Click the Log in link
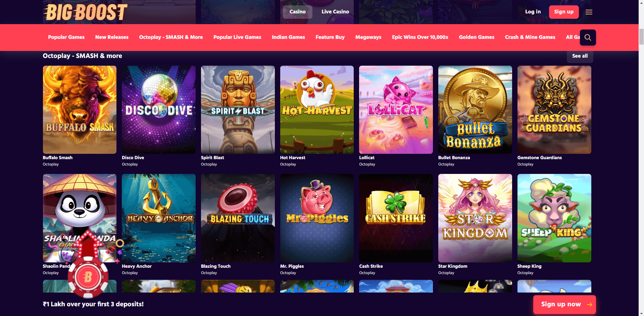 click(x=533, y=12)
